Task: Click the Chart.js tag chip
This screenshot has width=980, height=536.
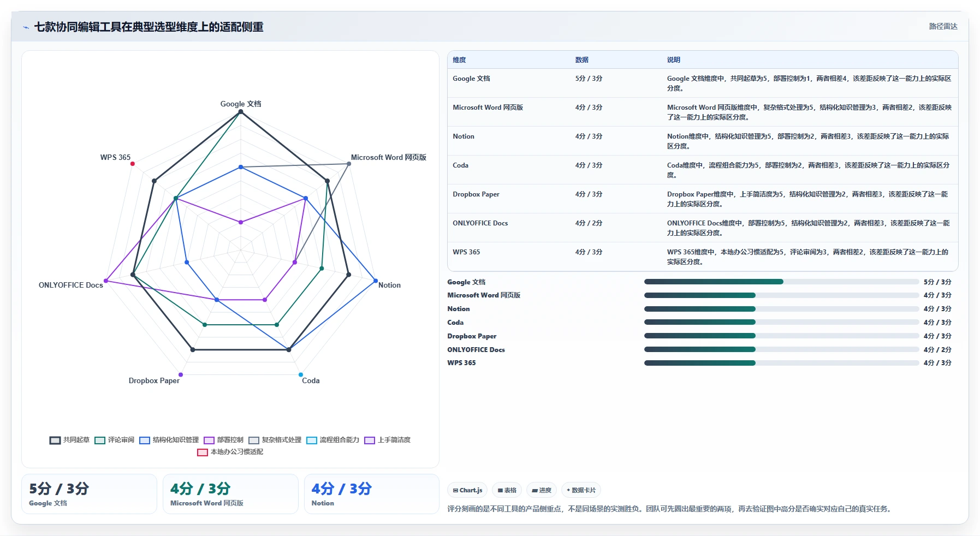Action: 467,490
